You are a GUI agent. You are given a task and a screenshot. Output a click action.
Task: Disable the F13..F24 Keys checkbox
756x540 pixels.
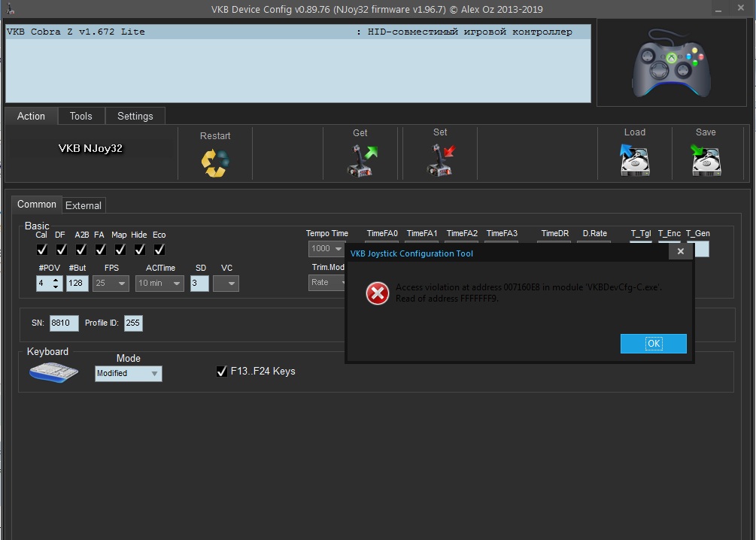point(222,372)
